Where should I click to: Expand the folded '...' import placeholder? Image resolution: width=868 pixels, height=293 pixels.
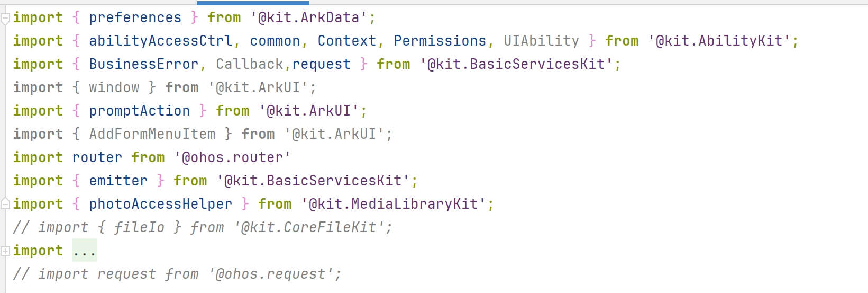coord(85,251)
